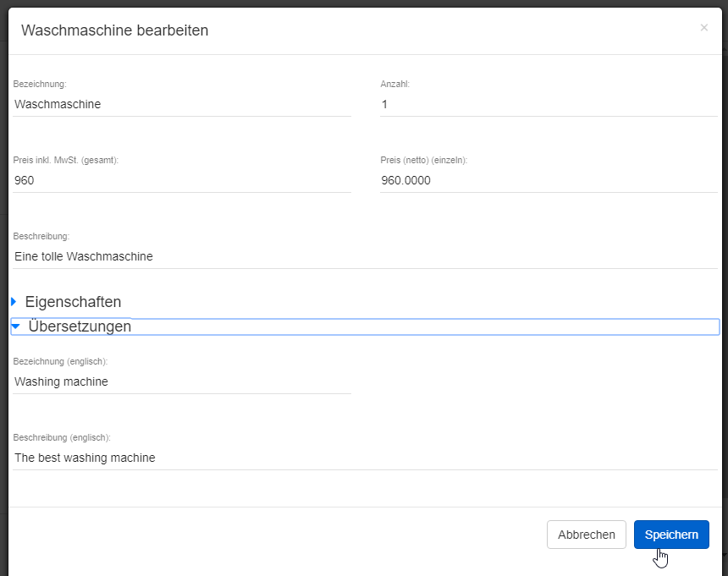The image size is (728, 576).
Task: Edit the Beschreibung field with 'Eine tolle Waschmaschine'
Action: point(366,256)
